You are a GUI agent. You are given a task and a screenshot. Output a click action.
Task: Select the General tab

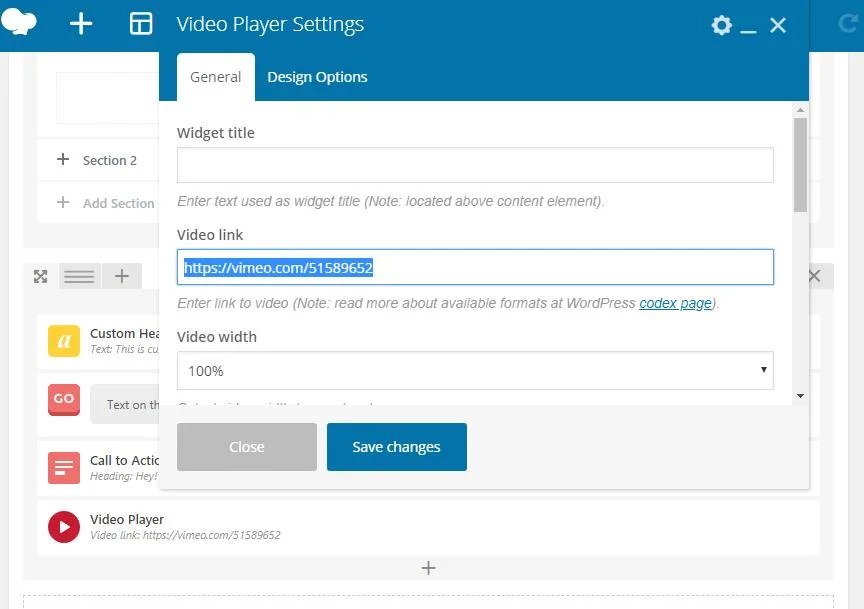coord(216,77)
